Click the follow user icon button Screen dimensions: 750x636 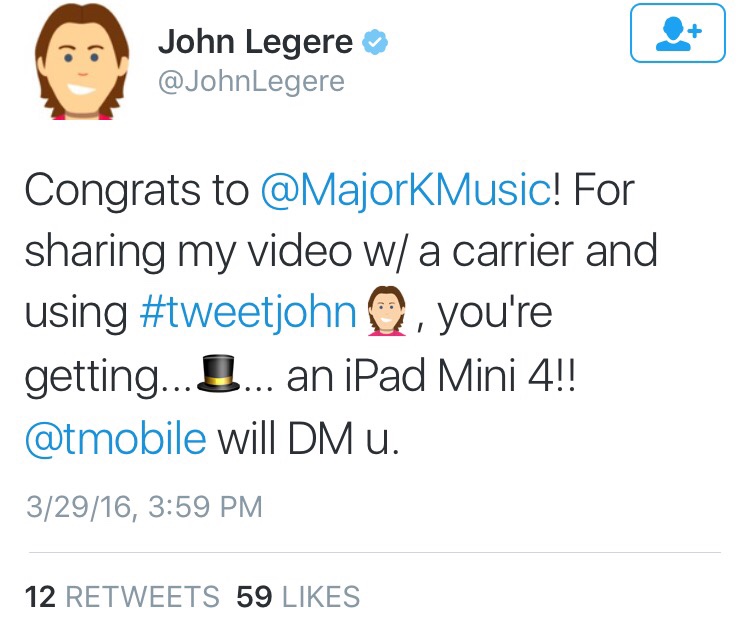pos(678,33)
